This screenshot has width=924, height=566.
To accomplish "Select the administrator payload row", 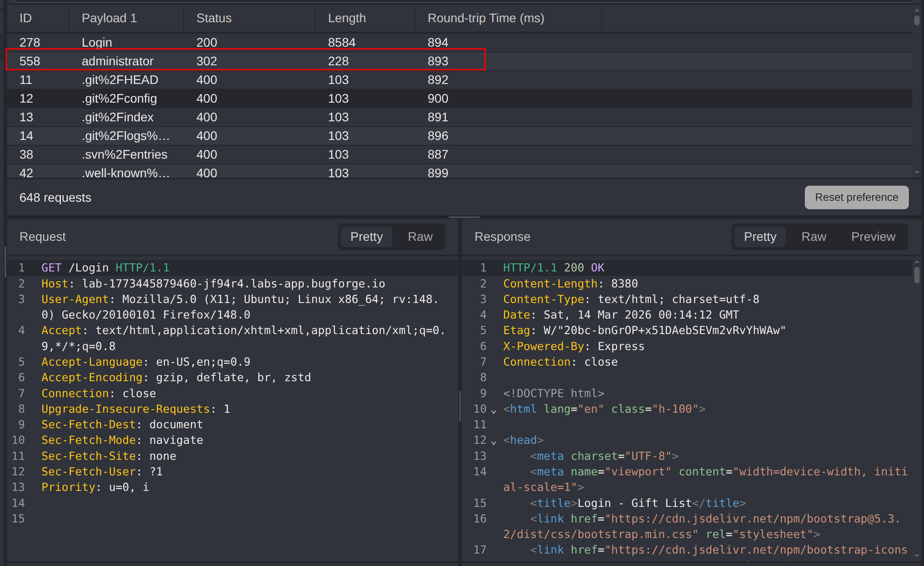I will point(117,61).
